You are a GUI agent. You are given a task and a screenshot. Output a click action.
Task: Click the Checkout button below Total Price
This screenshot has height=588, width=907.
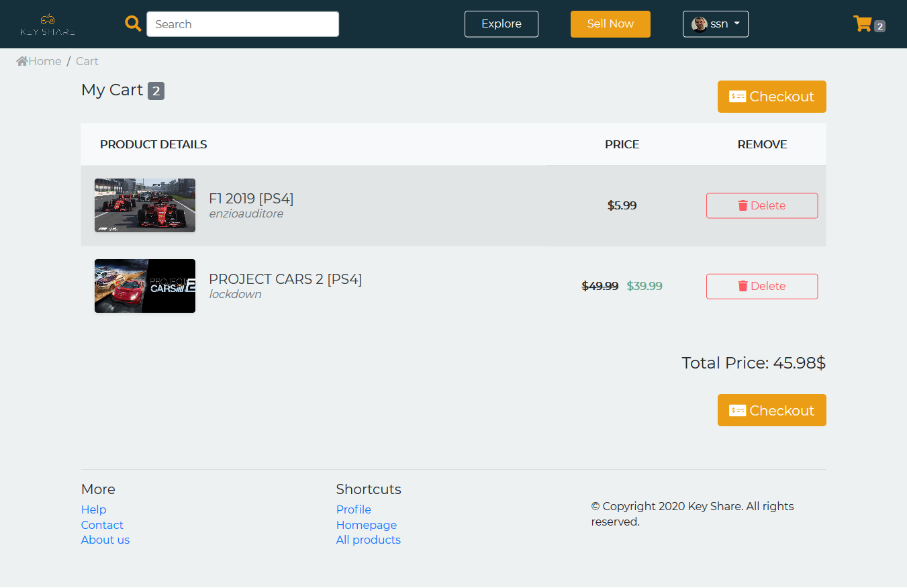pyautogui.click(x=772, y=410)
